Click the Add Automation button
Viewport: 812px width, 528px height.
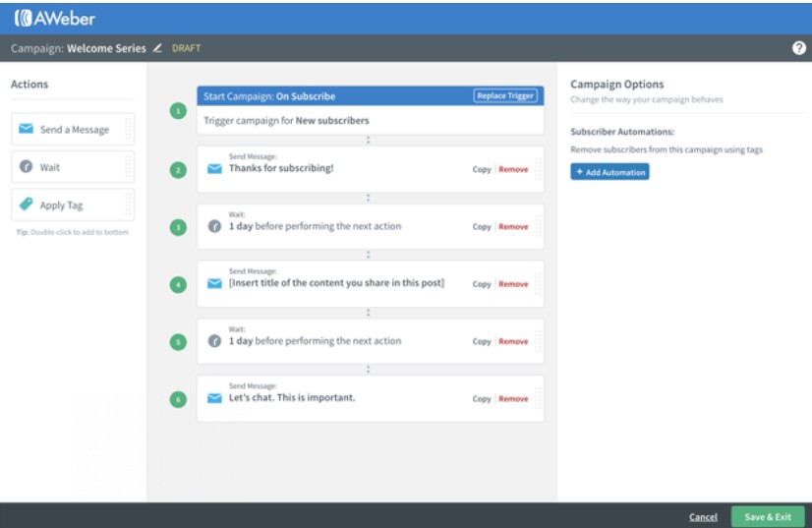point(609,172)
